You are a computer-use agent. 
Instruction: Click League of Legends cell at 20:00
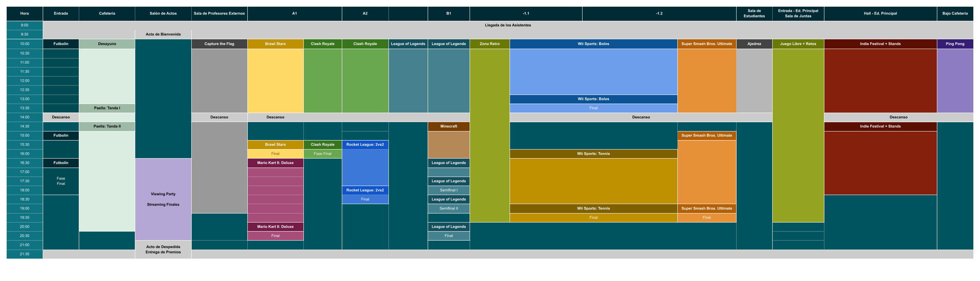coord(448,227)
